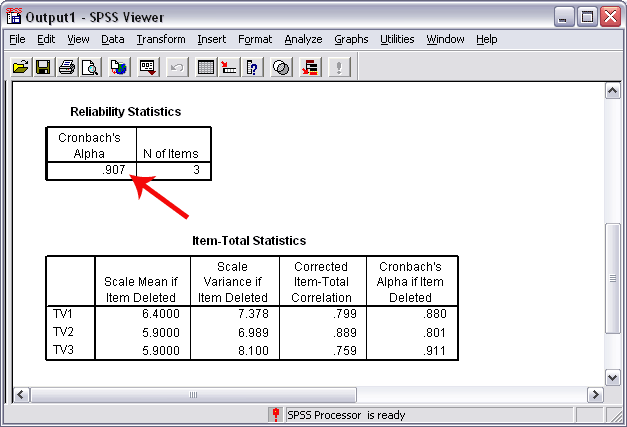Open Print Preview from the toolbar
Image resolution: width=627 pixels, height=427 pixels.
pos(90,67)
